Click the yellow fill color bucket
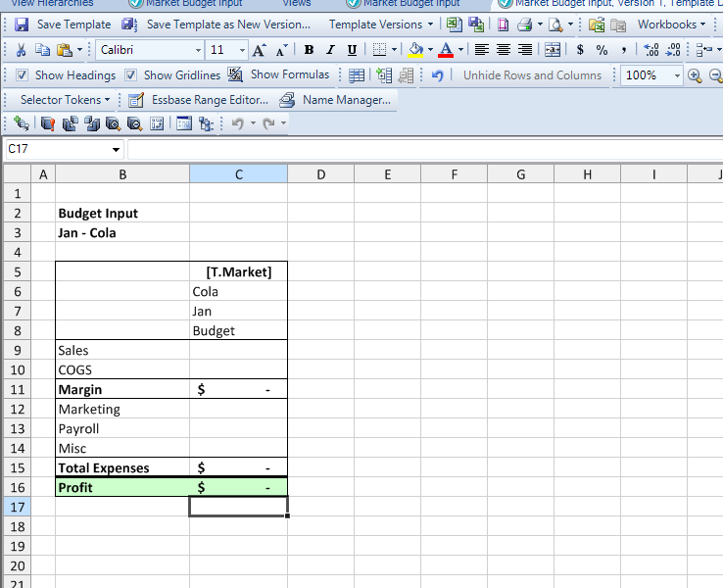Image resolution: width=723 pixels, height=588 pixels. [x=416, y=50]
